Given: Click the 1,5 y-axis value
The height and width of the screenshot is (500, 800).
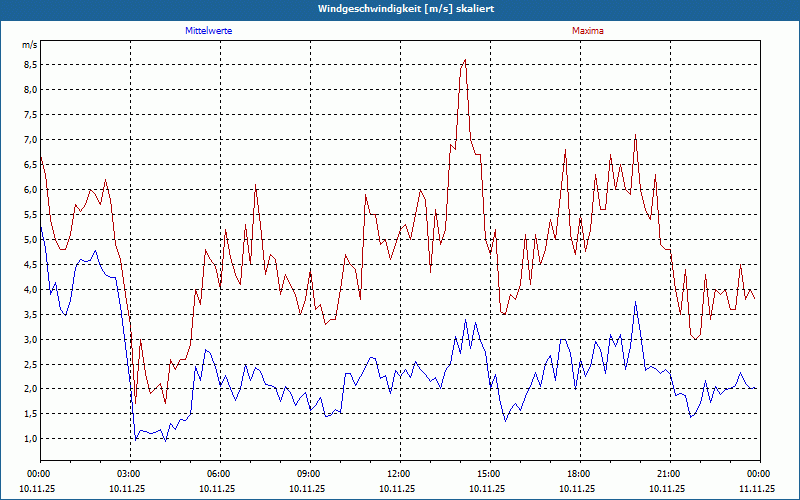Looking at the screenshot, I should tap(31, 414).
